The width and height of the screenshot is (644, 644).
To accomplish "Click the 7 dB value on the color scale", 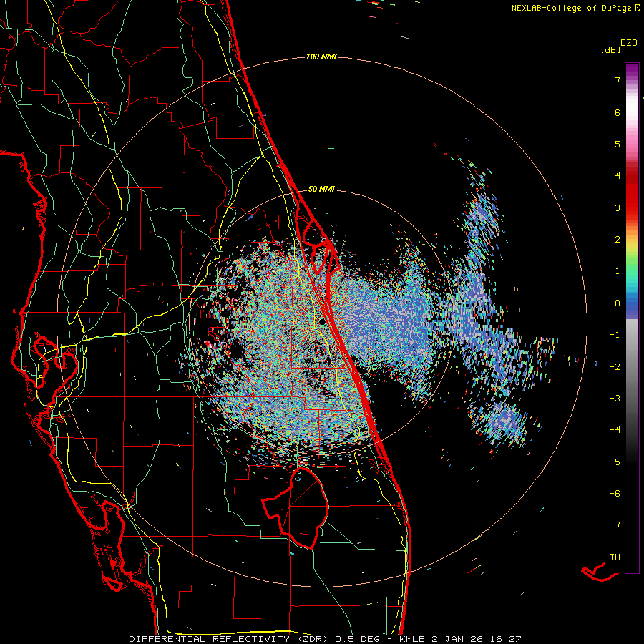I will click(618, 80).
